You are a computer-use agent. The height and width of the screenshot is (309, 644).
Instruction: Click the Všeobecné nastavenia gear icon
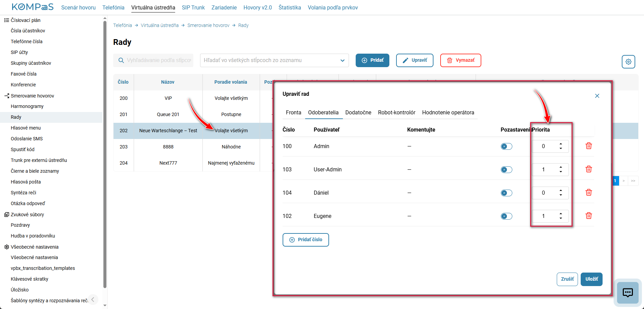click(x=6, y=247)
